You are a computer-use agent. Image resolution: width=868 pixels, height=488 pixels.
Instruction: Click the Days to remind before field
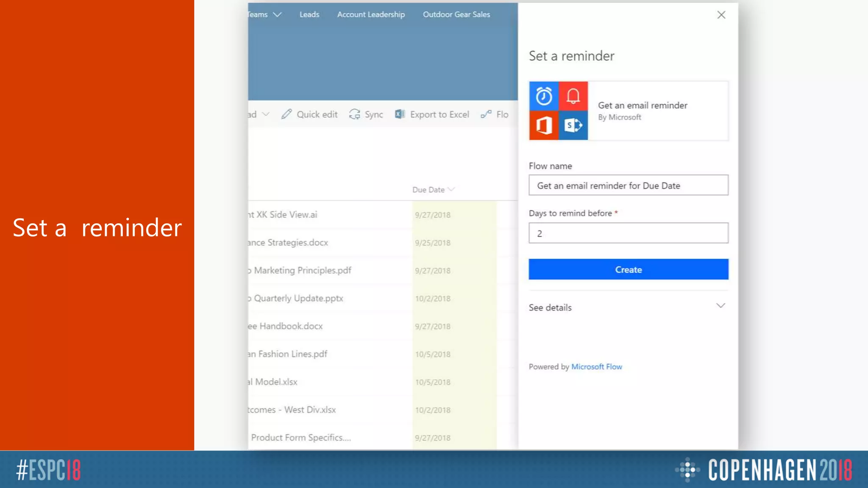tap(628, 233)
